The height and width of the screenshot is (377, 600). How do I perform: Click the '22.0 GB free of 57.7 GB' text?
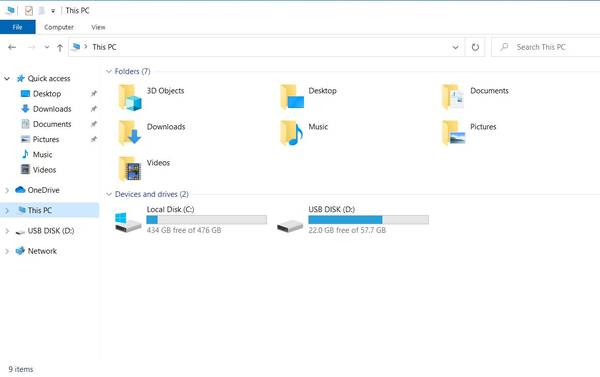pos(347,230)
